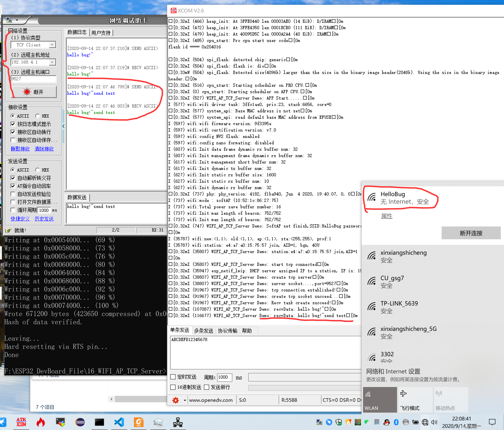The width and height of the screenshot is (504, 430).
Task: Open the black command prompt taskbar icon
Action: coord(99,422)
